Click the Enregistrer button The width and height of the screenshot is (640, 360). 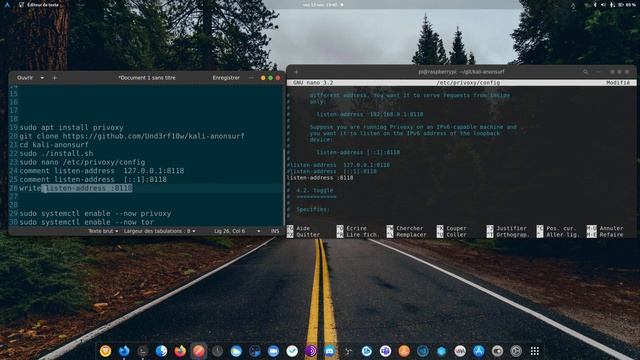pyautogui.click(x=226, y=78)
